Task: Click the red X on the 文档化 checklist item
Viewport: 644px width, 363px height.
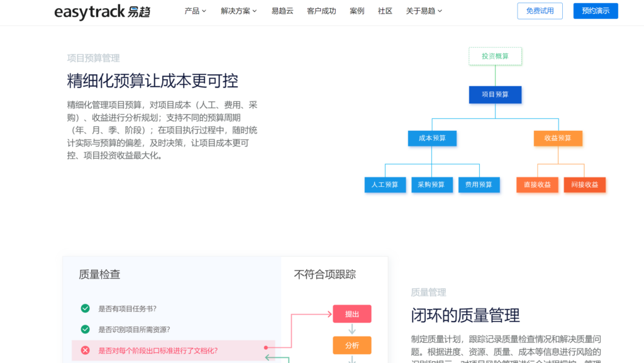Action: pos(85,350)
